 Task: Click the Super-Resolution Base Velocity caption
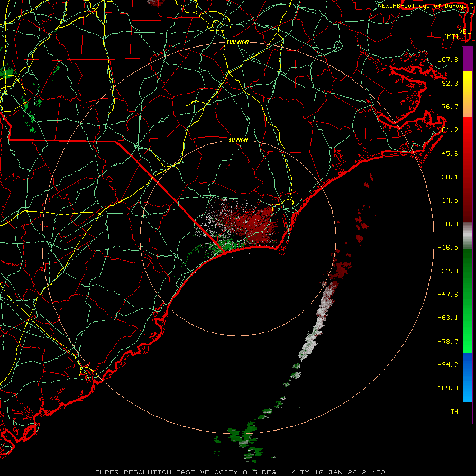pyautogui.click(x=240, y=472)
